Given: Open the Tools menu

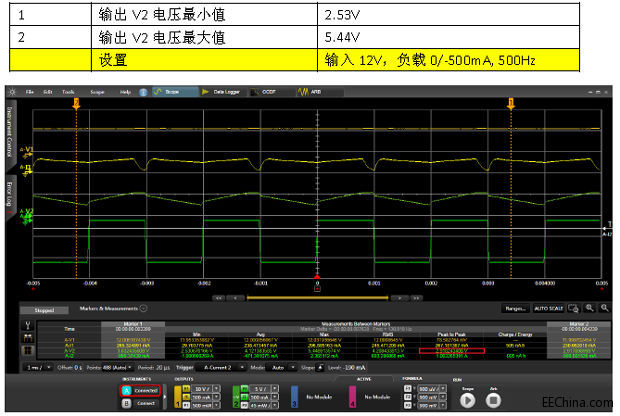Looking at the screenshot, I should pos(68,92).
